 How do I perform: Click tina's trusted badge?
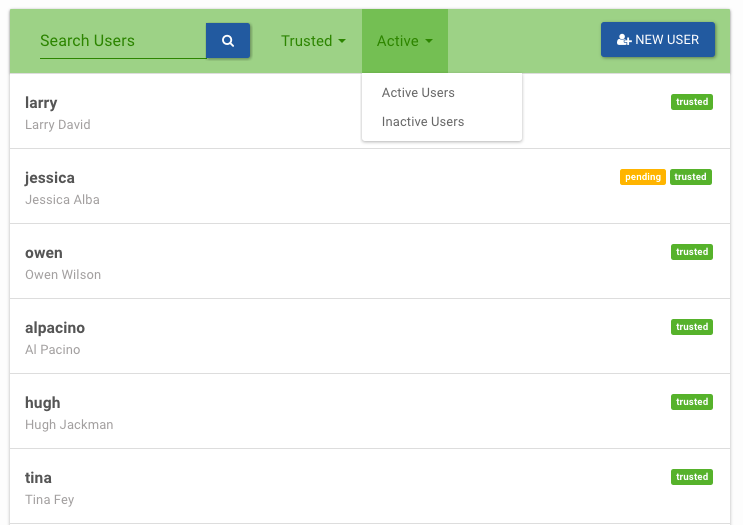pos(691,477)
